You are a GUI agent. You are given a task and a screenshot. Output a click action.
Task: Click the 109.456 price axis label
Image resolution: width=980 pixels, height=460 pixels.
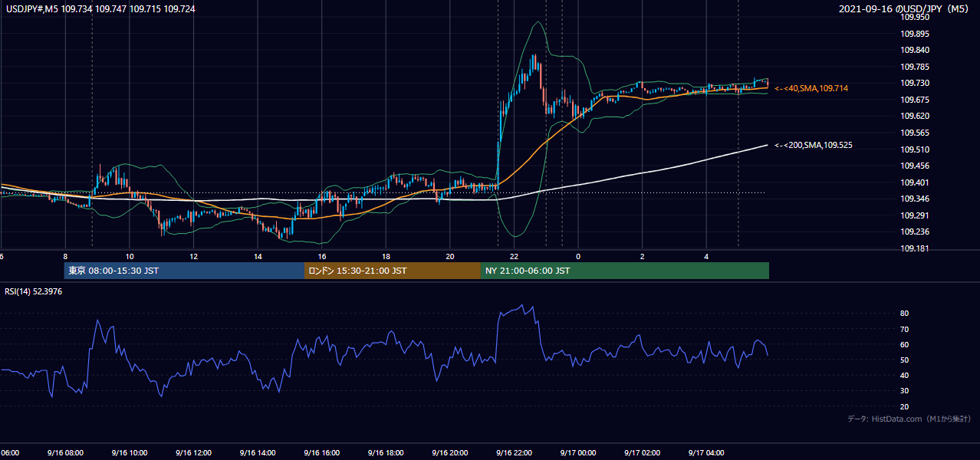click(915, 166)
